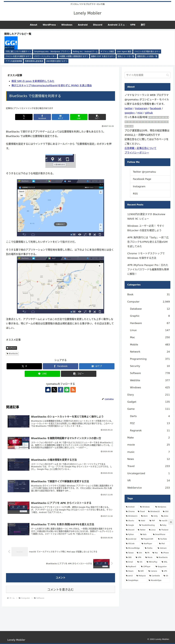Viewport: 175px width, 644px height.
Task: Click home icon under ryomatsuをフォローする
Action: tap(48, 390)
